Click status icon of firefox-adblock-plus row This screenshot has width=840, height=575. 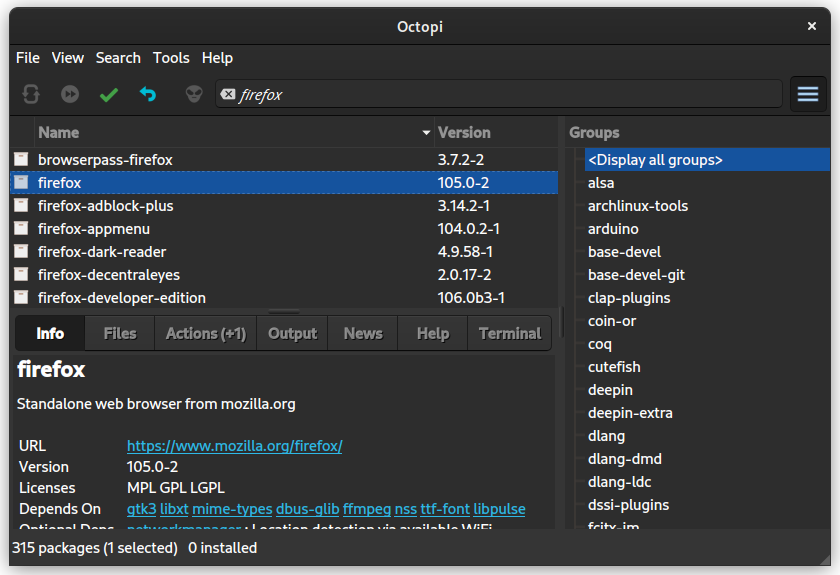[x=21, y=206]
